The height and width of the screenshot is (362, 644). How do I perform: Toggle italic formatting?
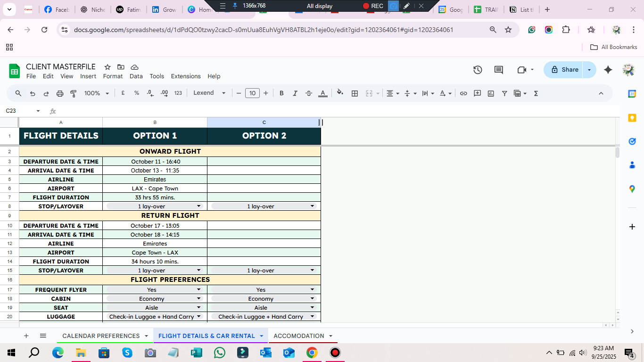(x=295, y=93)
